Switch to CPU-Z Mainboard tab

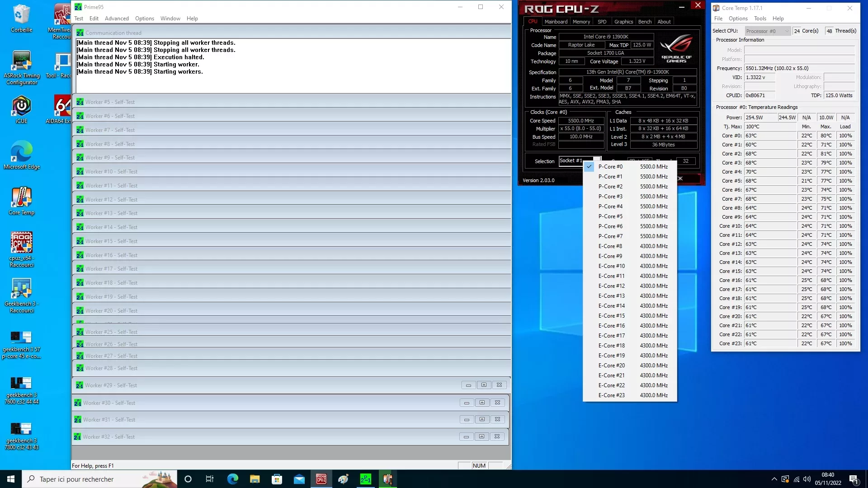click(556, 22)
